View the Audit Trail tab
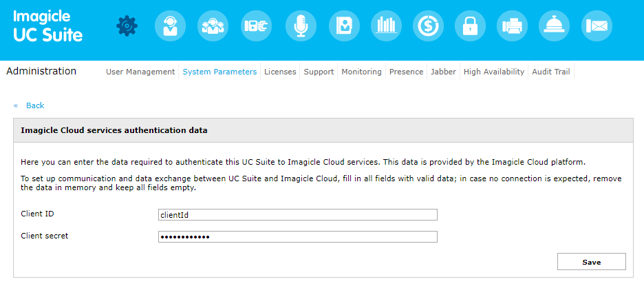This screenshot has height=286, width=644. (x=551, y=72)
